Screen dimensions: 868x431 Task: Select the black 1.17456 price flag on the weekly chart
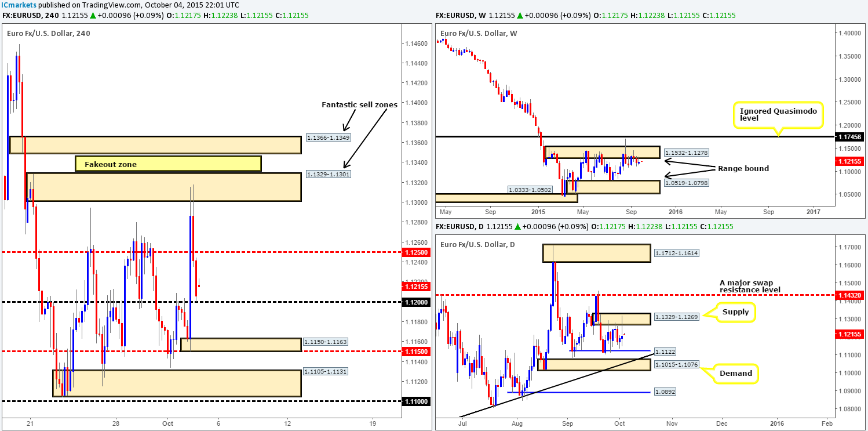848,137
